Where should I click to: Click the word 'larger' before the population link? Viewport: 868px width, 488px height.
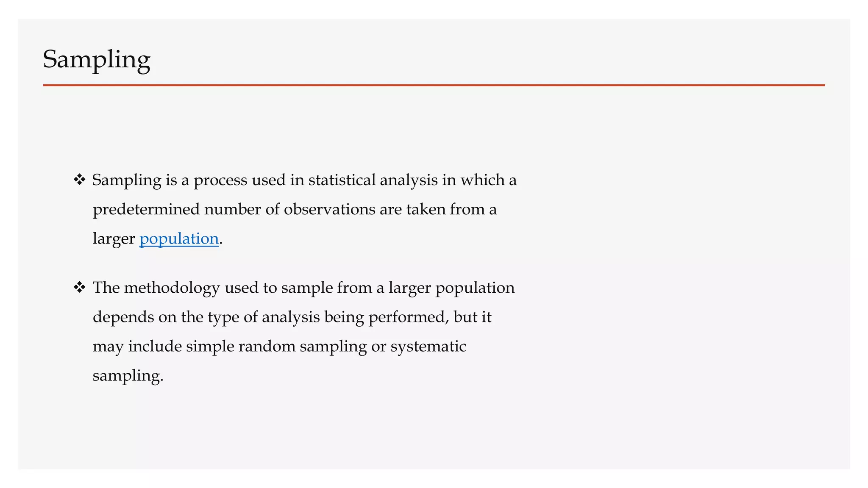pos(114,239)
